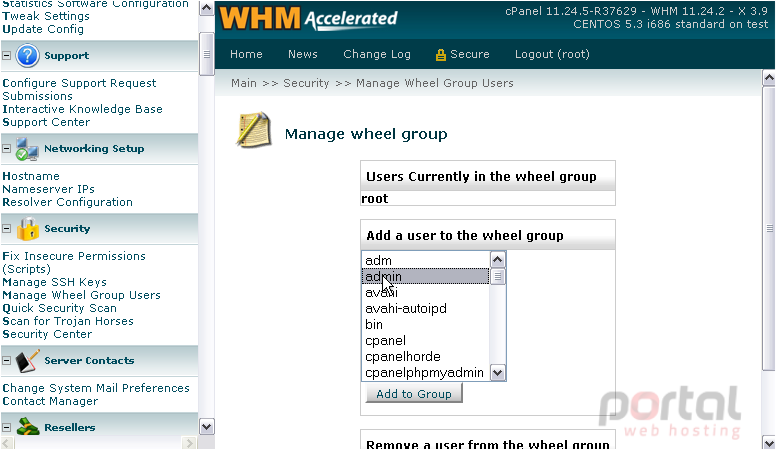Click Manage Wheel Group Users breadcrumb

[435, 83]
